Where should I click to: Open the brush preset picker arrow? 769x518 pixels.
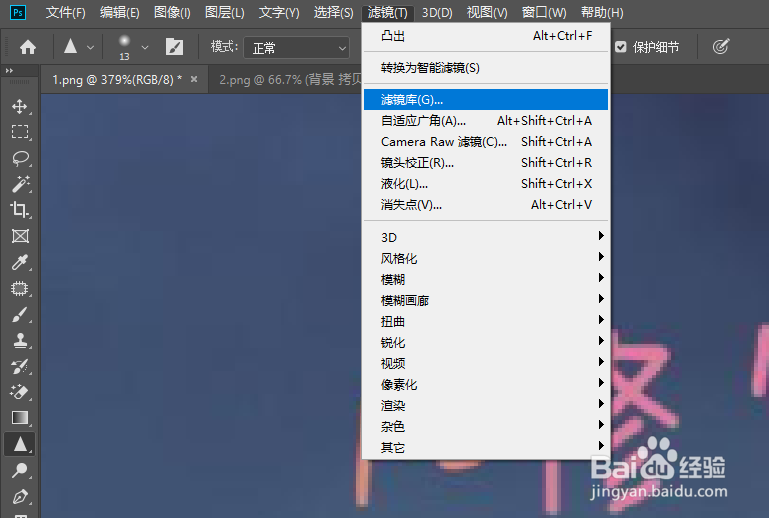click(x=145, y=48)
